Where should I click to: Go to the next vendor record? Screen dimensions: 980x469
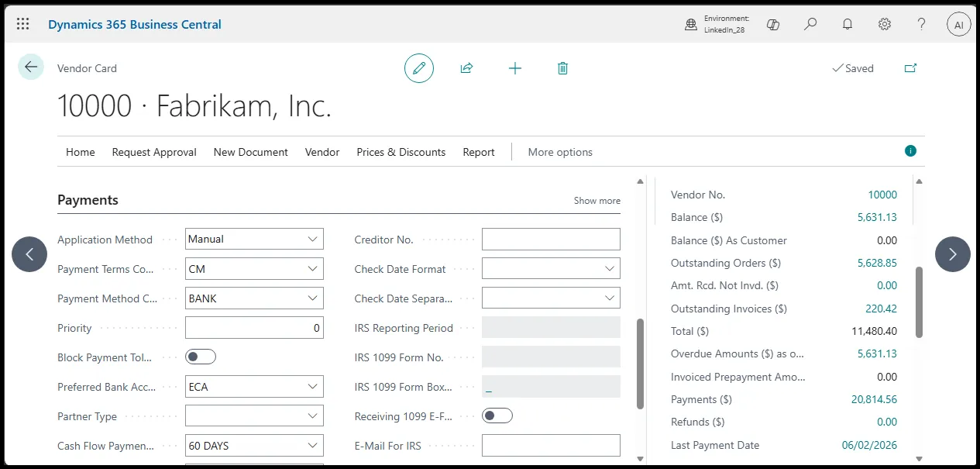pos(953,254)
